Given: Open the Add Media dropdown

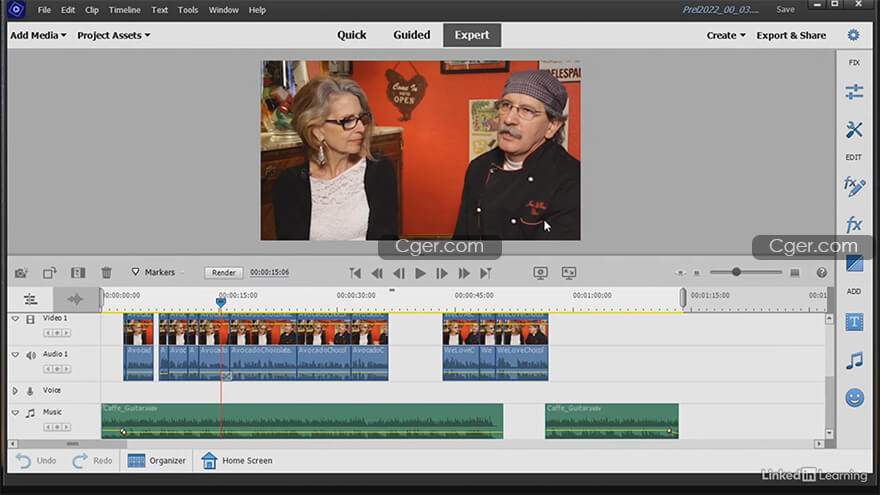Looking at the screenshot, I should click(38, 35).
